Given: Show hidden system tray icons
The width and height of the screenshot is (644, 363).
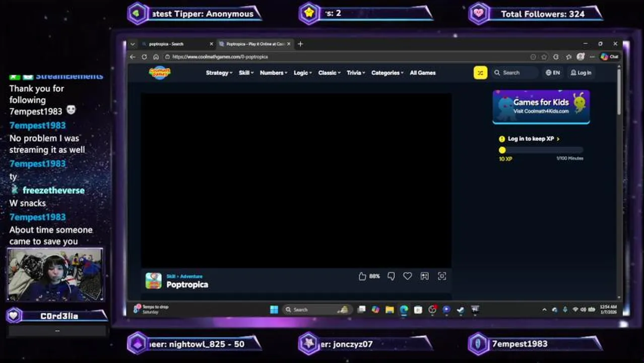Looking at the screenshot, I should [x=544, y=310].
